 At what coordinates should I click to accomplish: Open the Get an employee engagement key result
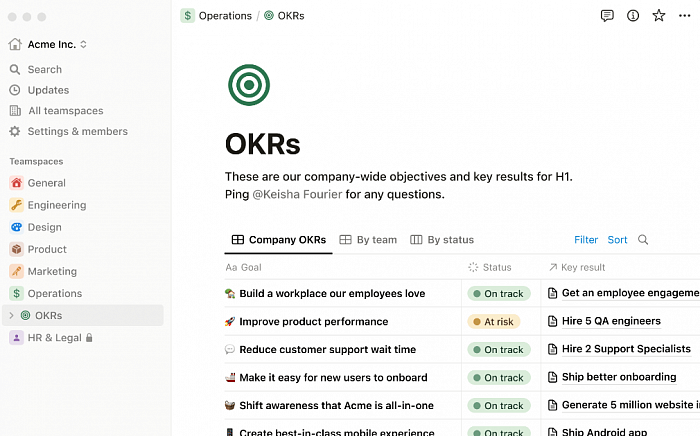coord(630,293)
